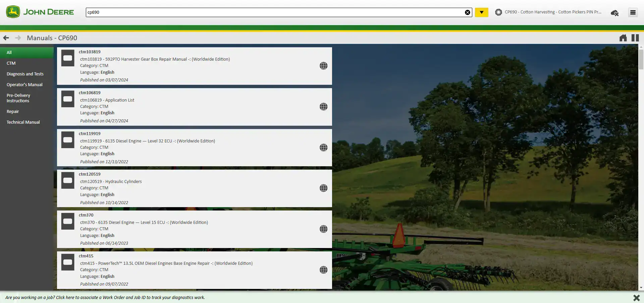This screenshot has height=303, width=644.
Task: Clear the cp690 search text
Action: [x=468, y=12]
